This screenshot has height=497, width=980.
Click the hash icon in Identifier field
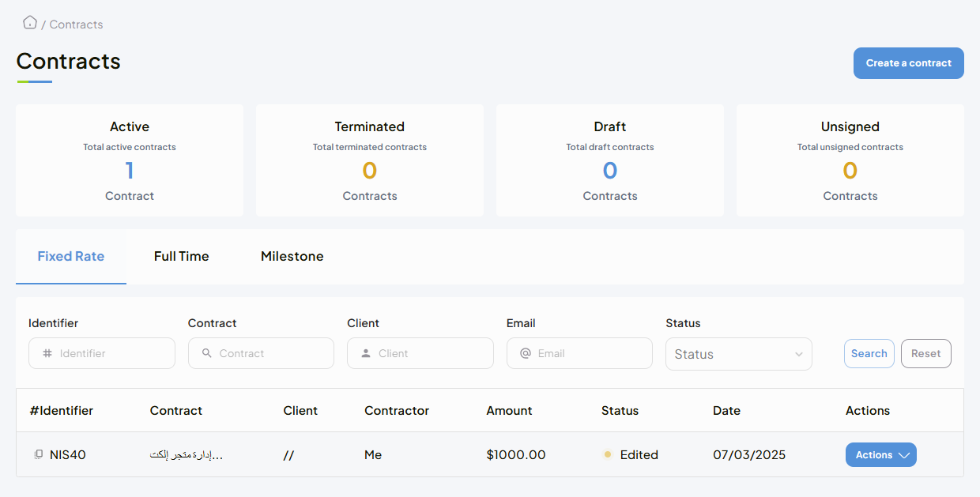47,354
